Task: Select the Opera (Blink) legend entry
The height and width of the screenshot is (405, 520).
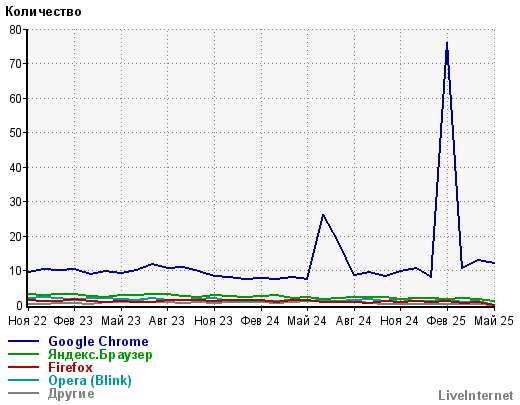Action: click(x=90, y=380)
